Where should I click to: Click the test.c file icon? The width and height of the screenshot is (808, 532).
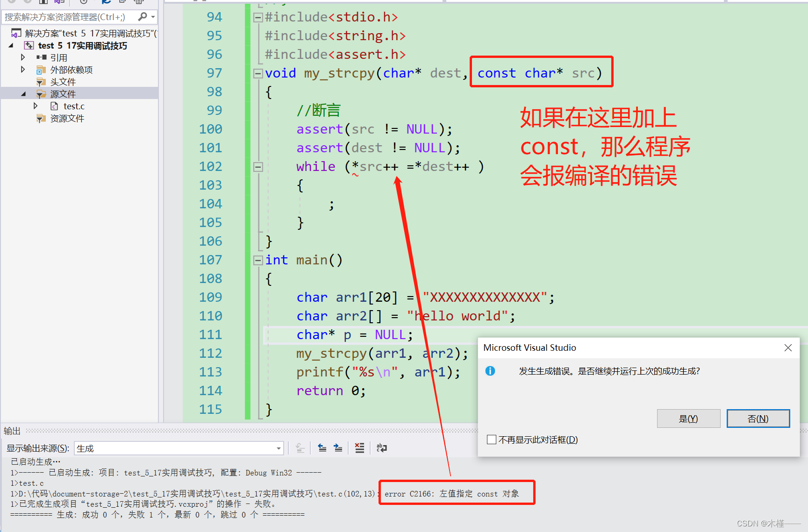pos(54,106)
